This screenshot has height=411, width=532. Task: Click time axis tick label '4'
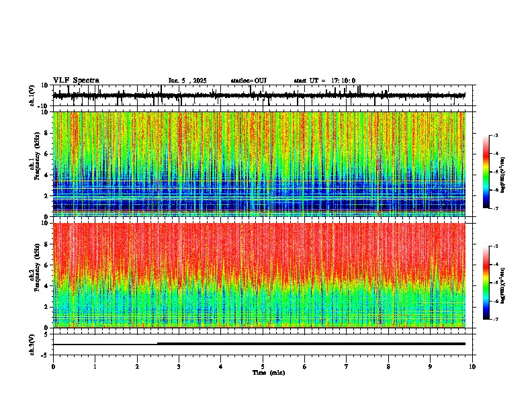(x=220, y=367)
